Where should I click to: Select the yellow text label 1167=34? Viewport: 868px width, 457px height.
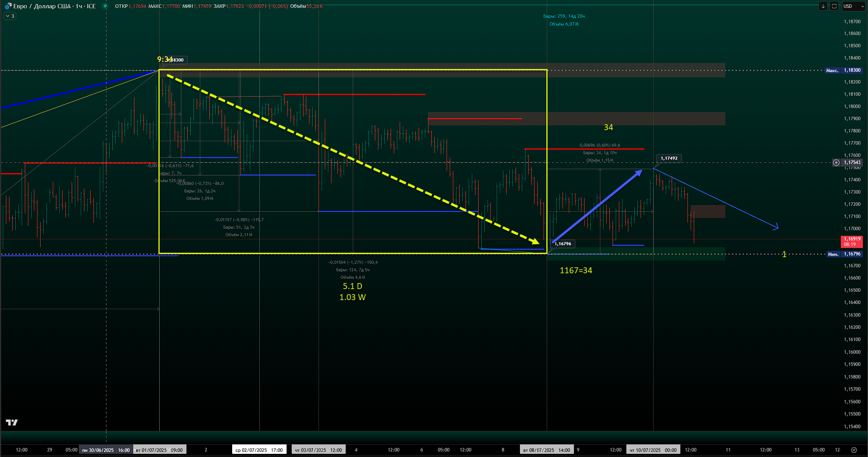pyautogui.click(x=576, y=270)
